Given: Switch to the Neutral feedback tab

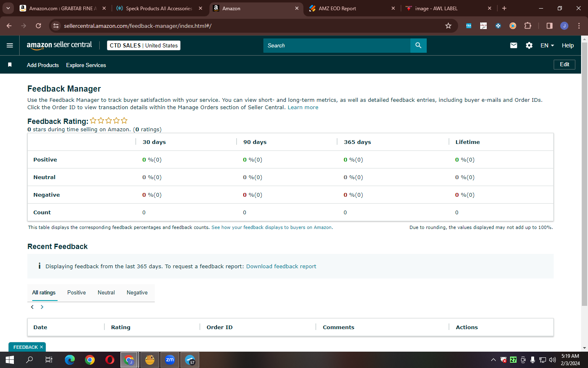Looking at the screenshot, I should tap(106, 293).
